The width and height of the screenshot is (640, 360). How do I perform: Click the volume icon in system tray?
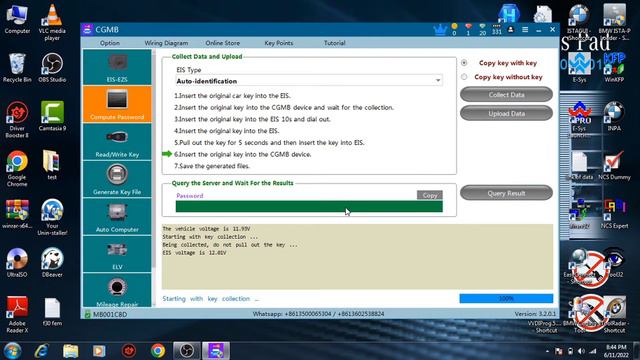(581, 351)
